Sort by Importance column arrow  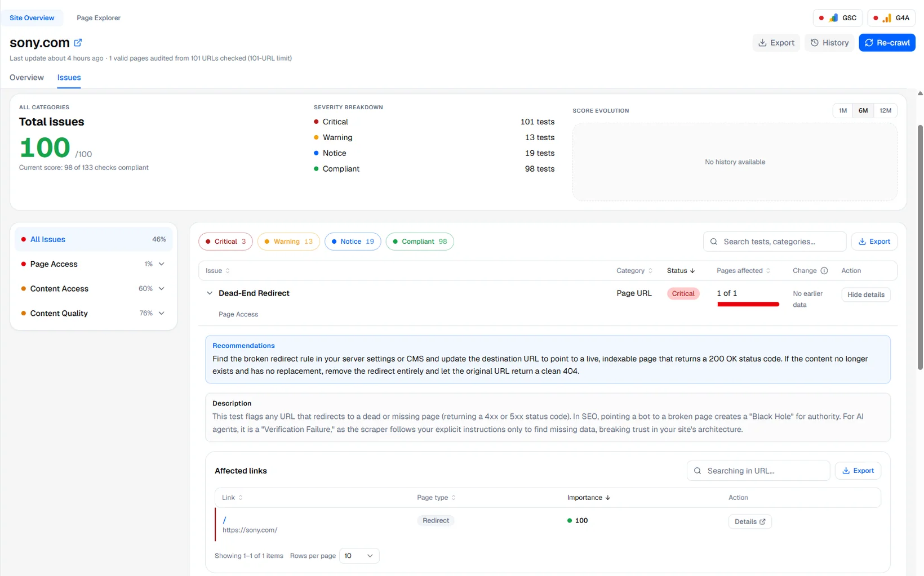click(x=607, y=498)
